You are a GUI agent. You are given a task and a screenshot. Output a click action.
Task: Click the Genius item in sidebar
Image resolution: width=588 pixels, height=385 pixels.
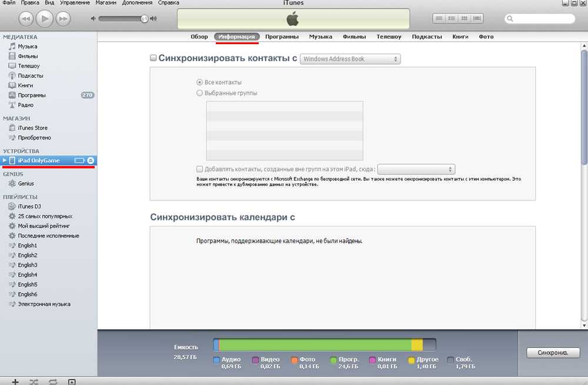click(x=26, y=184)
